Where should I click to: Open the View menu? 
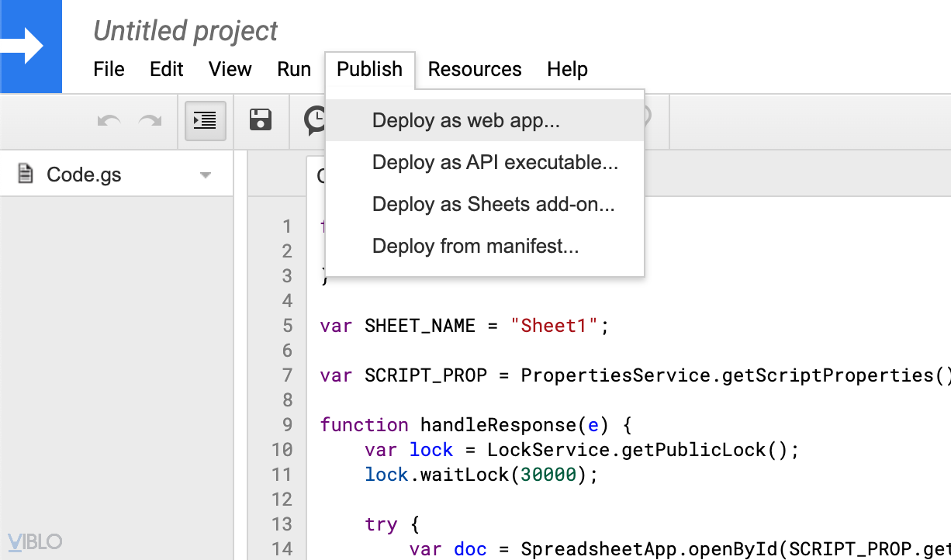coord(230,69)
